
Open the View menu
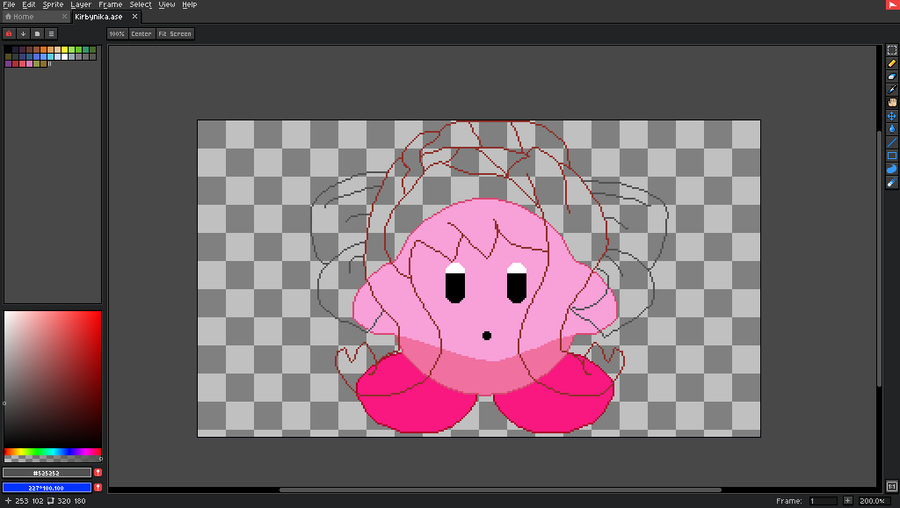click(x=166, y=5)
